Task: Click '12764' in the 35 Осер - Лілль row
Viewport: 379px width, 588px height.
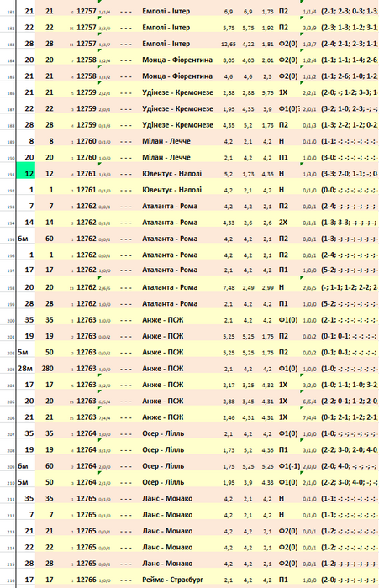Action: 87,433
